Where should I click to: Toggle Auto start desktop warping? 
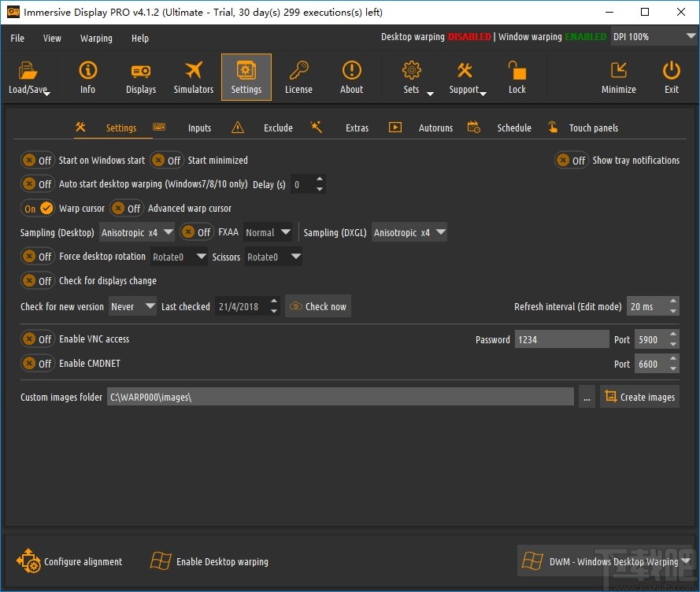(38, 184)
